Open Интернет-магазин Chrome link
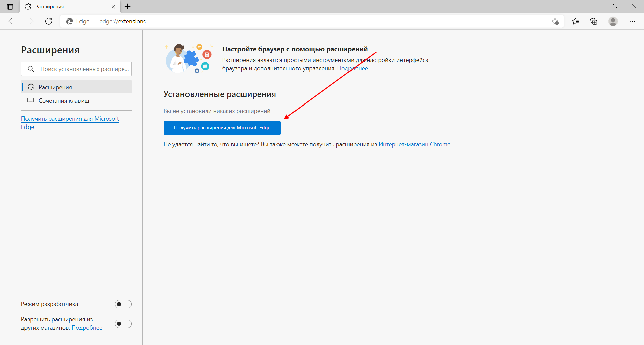644x345 pixels. 415,144
